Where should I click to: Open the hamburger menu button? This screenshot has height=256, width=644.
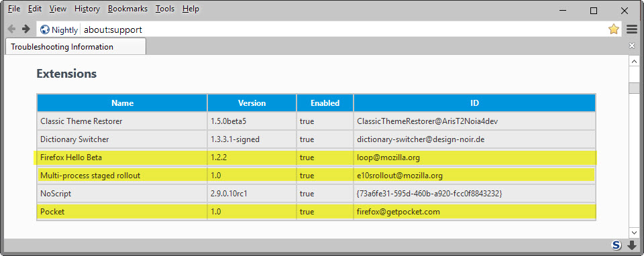[x=632, y=29]
